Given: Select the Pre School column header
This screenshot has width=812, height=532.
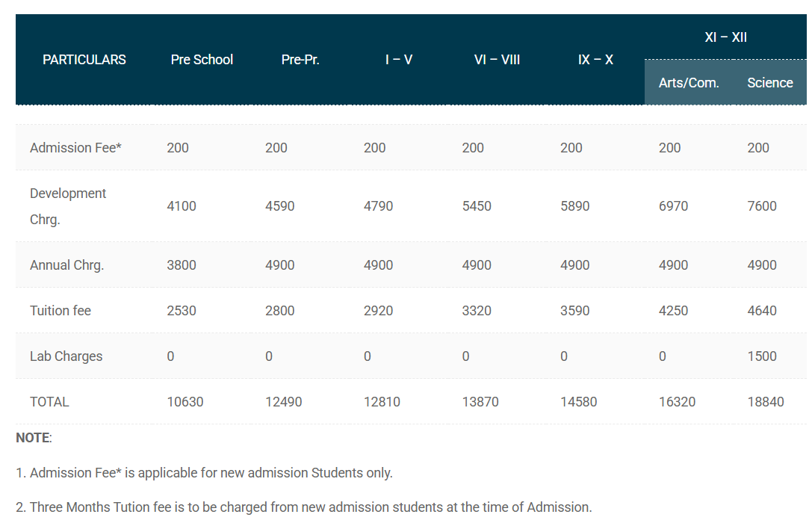Looking at the screenshot, I should click(202, 60).
